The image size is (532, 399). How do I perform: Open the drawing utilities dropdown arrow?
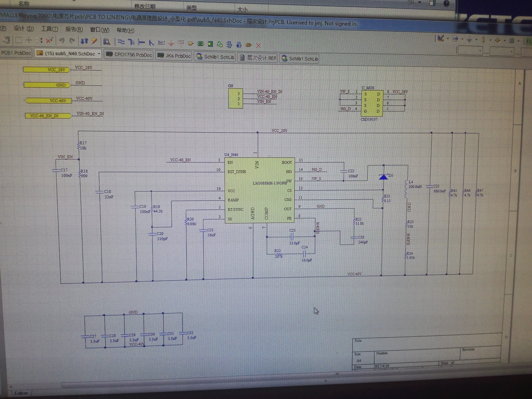[448, 38]
